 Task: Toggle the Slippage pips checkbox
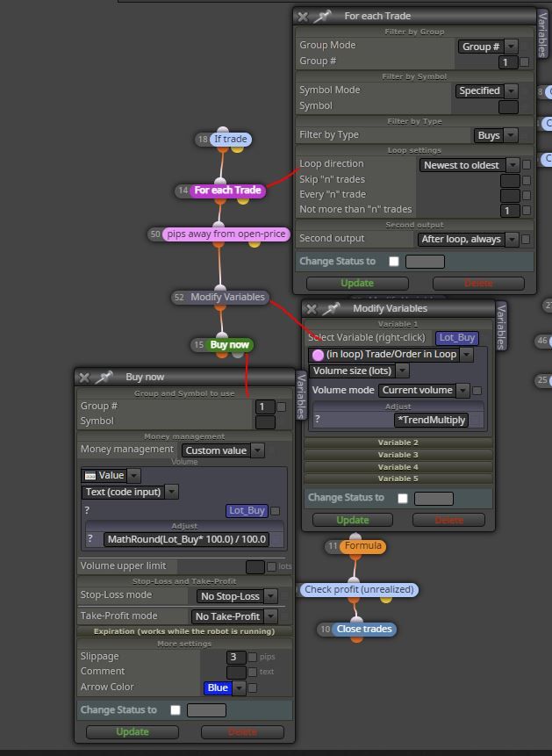[252, 657]
